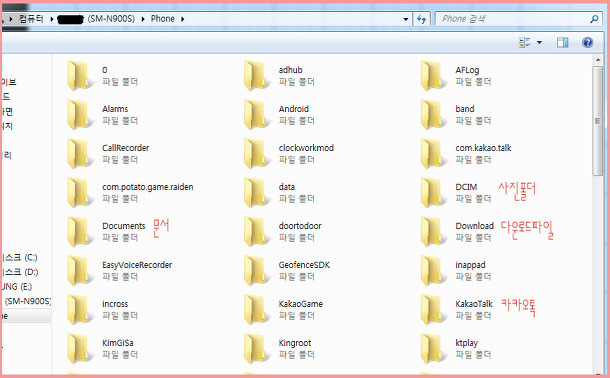This screenshot has height=378, width=610.
Task: Toggle the preview pane button
Action: click(x=563, y=42)
